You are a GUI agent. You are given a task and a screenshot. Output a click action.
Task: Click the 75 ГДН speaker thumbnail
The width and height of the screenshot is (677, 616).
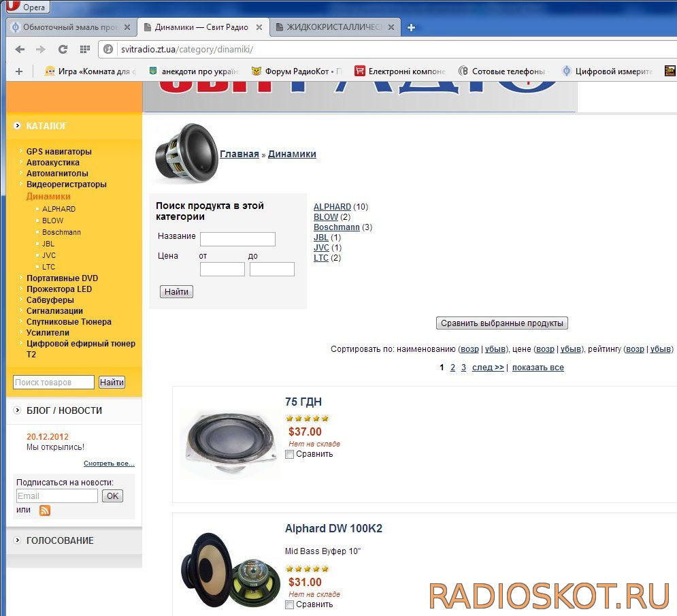pyautogui.click(x=231, y=444)
